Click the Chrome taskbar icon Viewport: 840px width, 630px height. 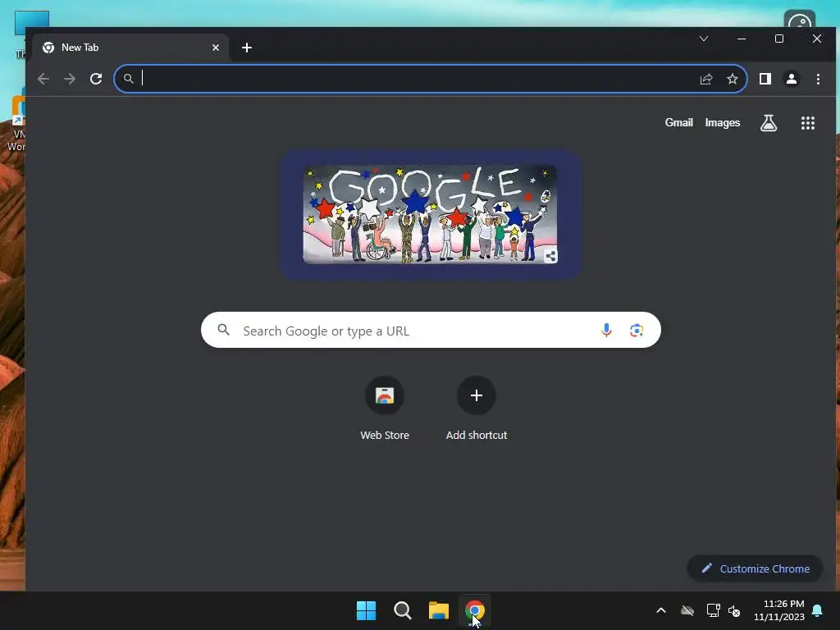[475, 610]
